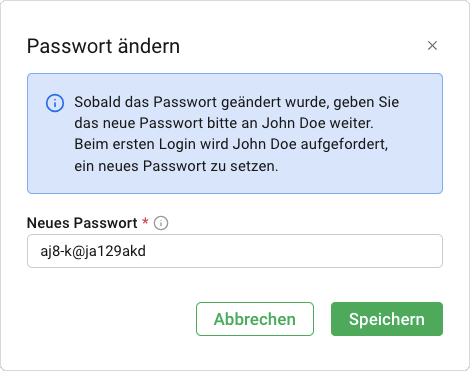This screenshot has width=470, height=371.
Task: Click banner line starting with Beim ersten
Action: [231, 145]
